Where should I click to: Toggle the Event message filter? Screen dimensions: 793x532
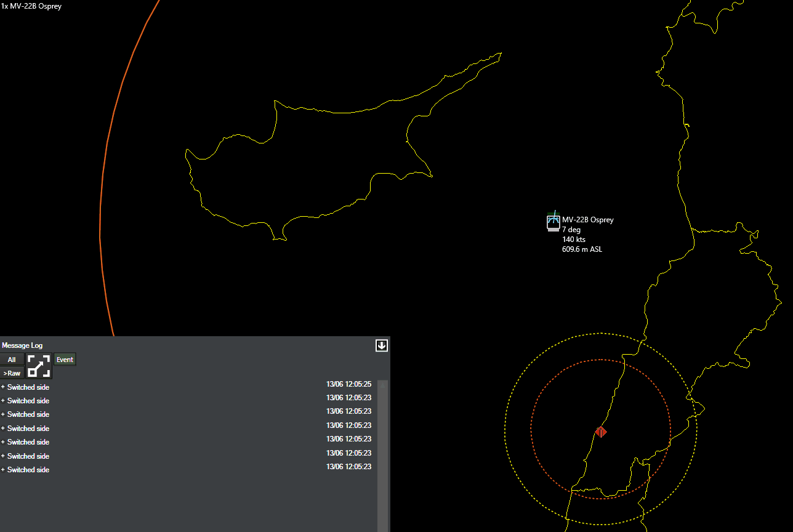[65, 360]
